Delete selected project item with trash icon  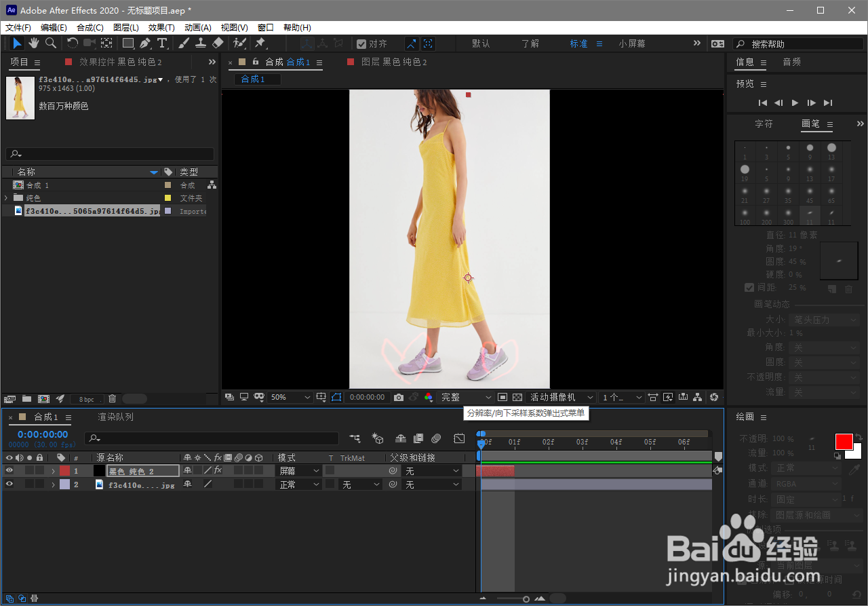pos(113,399)
